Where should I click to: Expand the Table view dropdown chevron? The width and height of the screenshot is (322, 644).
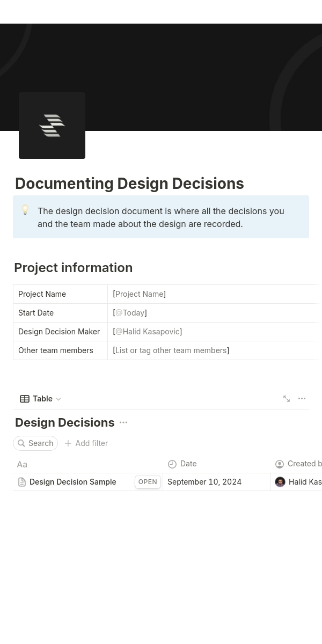(58, 399)
